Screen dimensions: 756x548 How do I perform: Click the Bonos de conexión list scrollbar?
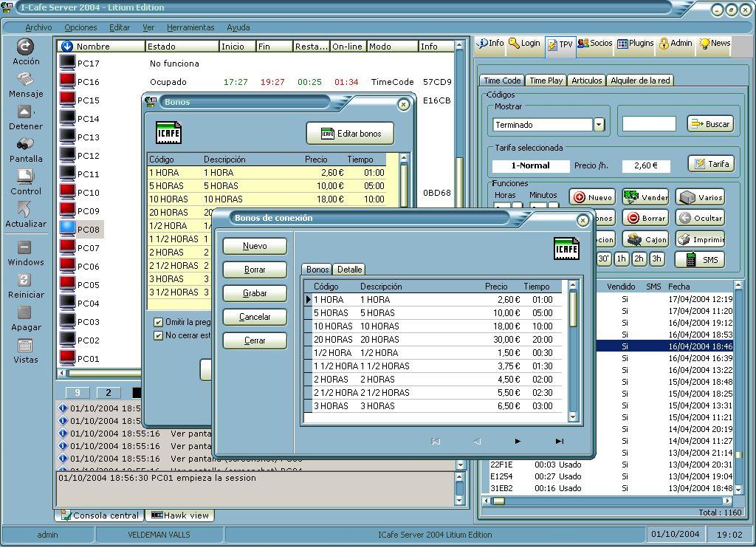573,352
